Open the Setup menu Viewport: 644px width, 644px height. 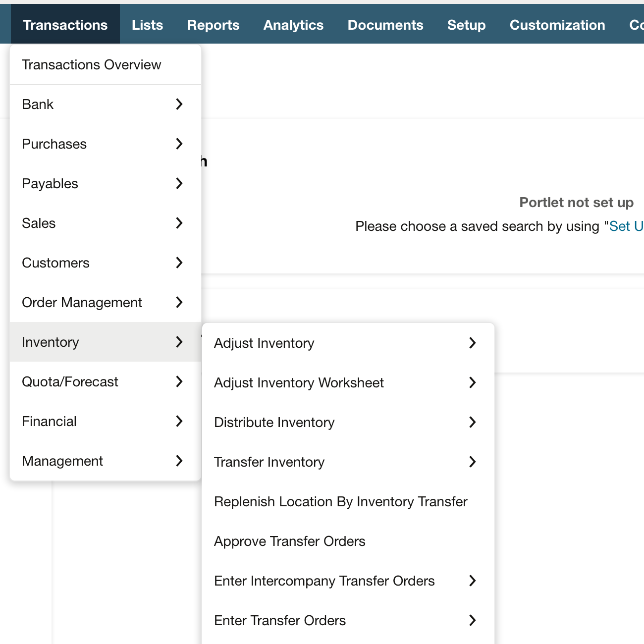pos(466,25)
